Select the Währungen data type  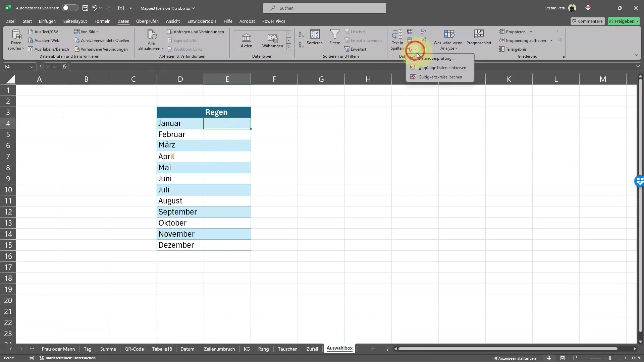point(273,40)
